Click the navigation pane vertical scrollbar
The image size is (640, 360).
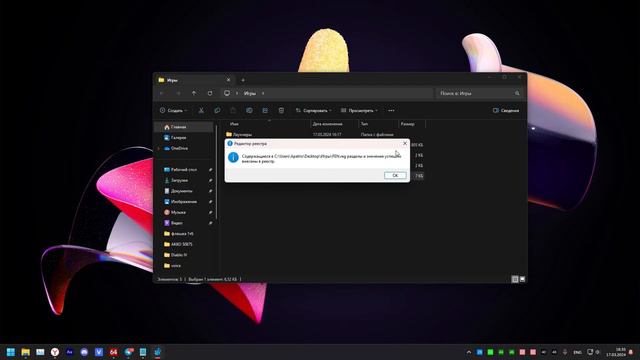216,171
